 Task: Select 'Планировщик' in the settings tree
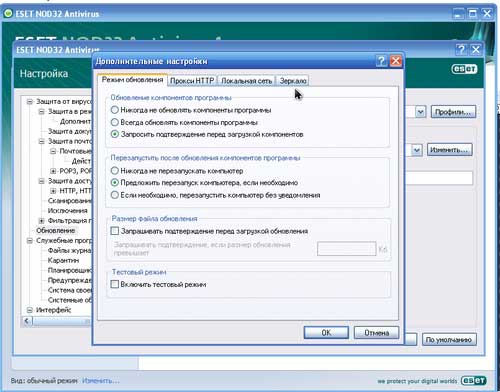(70, 270)
